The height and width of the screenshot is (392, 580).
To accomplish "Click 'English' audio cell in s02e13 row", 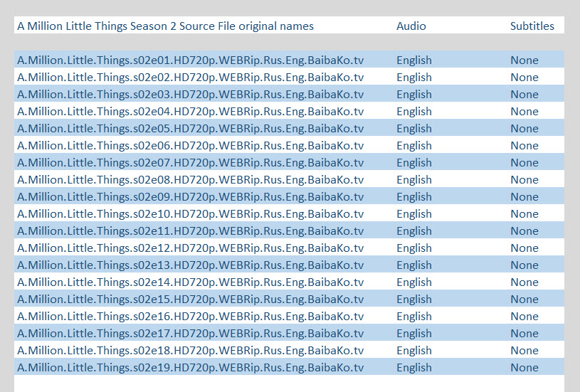I will (414, 265).
